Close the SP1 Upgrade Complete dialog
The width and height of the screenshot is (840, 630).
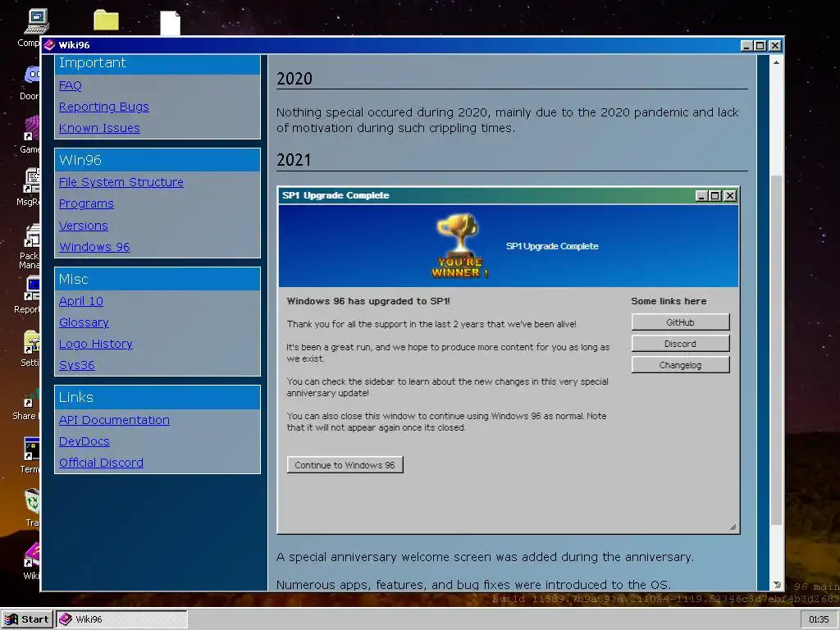729,196
